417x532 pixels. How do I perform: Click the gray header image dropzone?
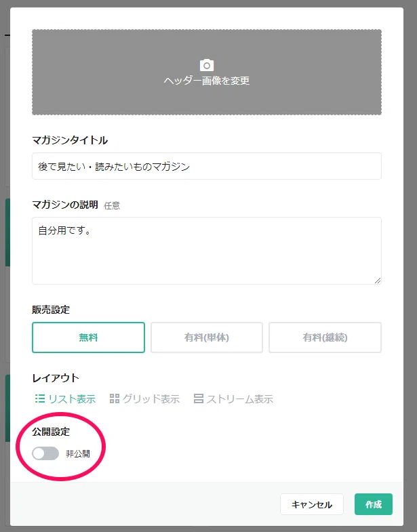[206, 73]
